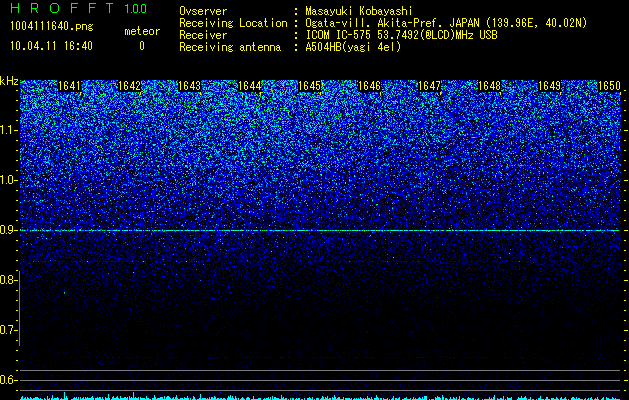Click time marker 1645

[x=310, y=86]
